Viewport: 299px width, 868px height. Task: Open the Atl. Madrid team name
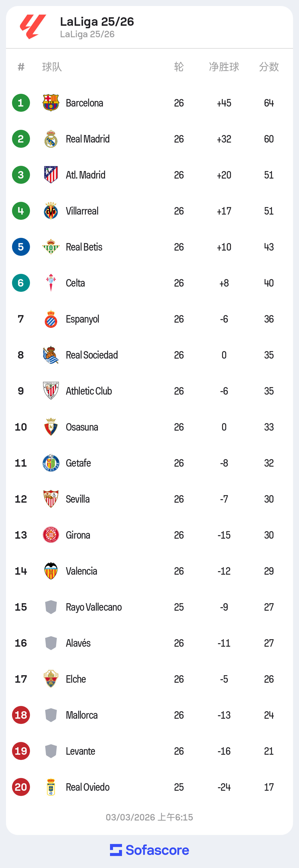pyautogui.click(x=85, y=175)
